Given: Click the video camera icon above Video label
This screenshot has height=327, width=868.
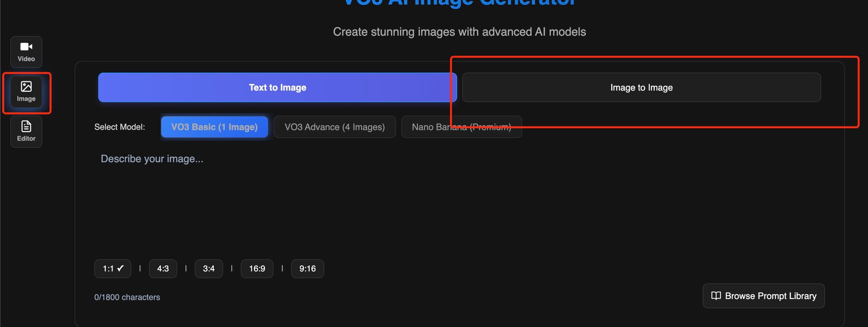Looking at the screenshot, I should [x=26, y=46].
